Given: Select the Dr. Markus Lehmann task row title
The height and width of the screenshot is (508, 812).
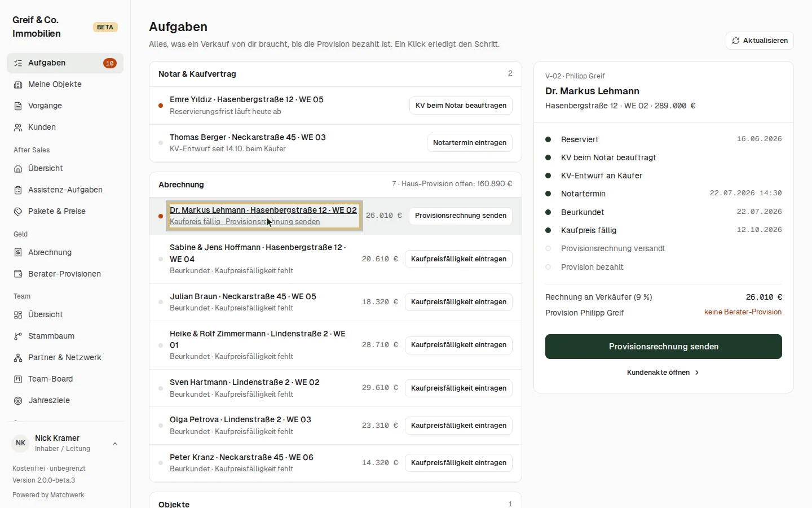Looking at the screenshot, I should [x=263, y=210].
